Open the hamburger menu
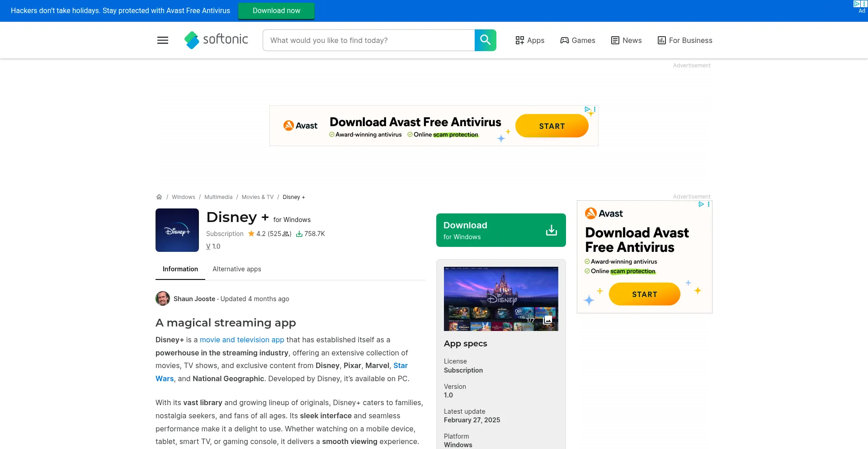This screenshot has height=449, width=868. pos(163,40)
